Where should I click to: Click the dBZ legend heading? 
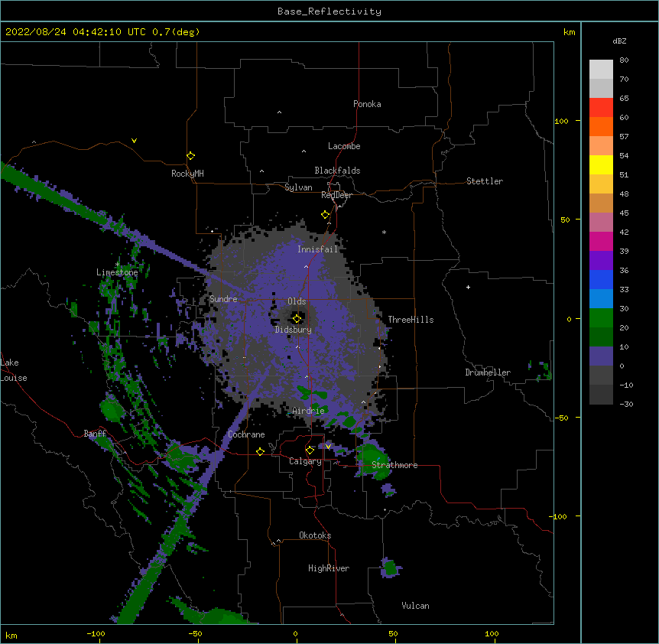point(619,41)
